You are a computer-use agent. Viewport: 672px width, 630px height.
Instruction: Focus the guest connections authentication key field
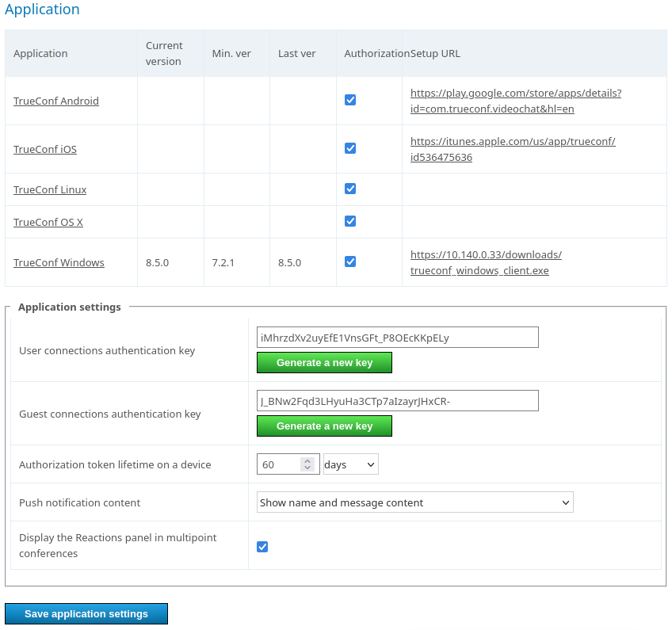coord(397,401)
